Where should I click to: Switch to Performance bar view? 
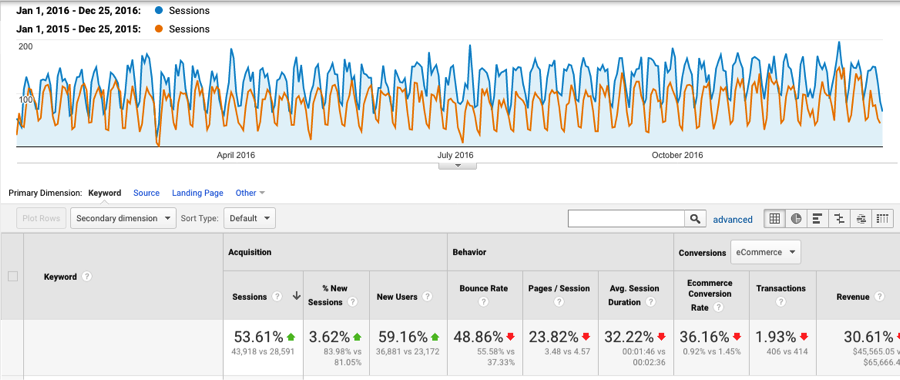point(817,218)
